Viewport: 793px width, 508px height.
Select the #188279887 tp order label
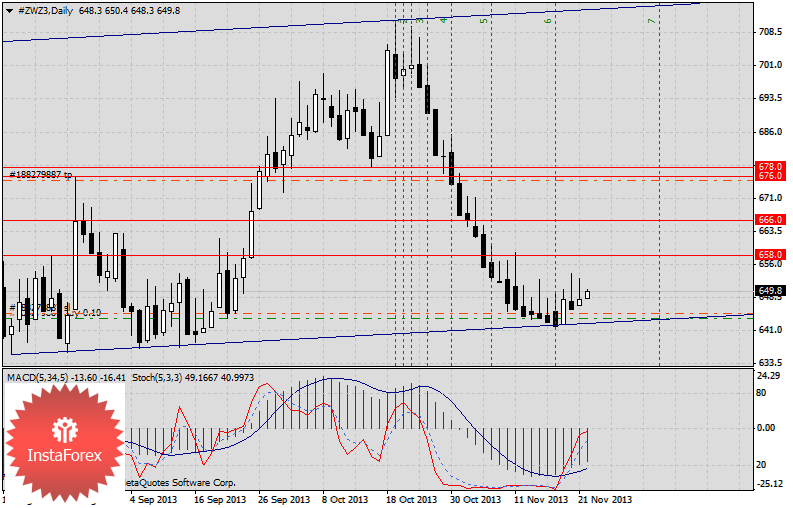click(40, 174)
